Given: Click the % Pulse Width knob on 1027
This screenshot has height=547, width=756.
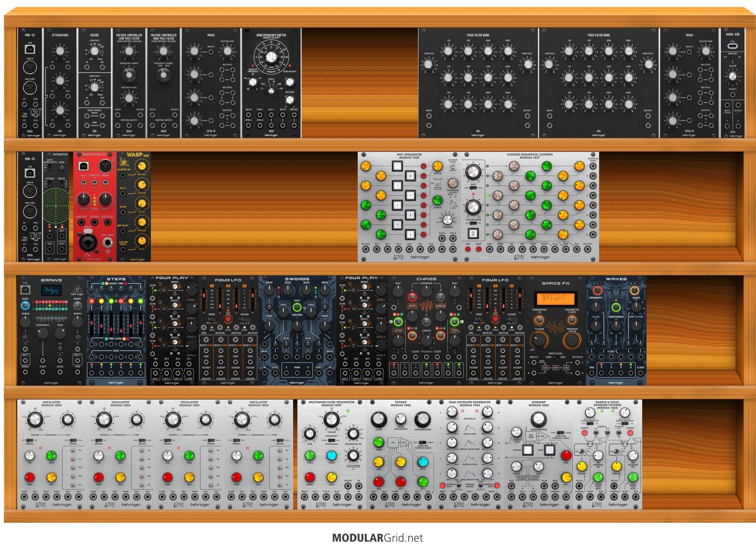Looking at the screenshot, I should tap(473, 207).
